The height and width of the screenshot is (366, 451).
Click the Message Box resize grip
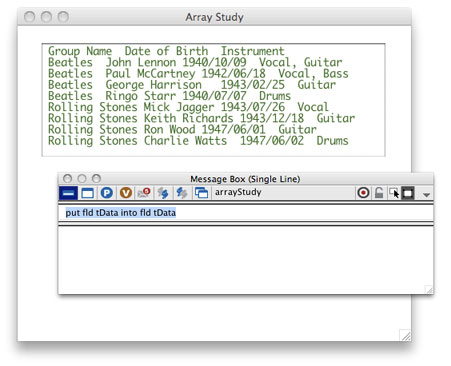pos(429,289)
